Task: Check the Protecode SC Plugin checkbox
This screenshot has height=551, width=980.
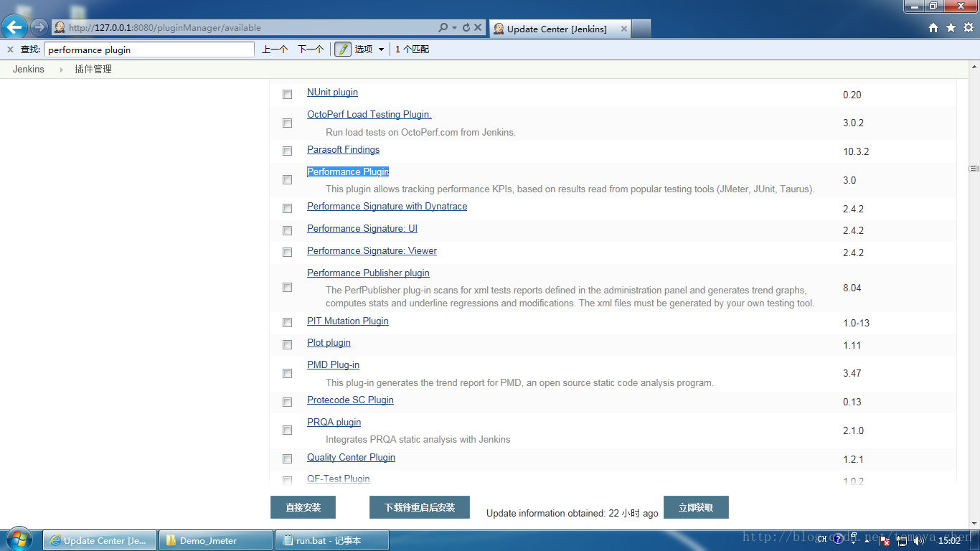Action: (x=287, y=402)
